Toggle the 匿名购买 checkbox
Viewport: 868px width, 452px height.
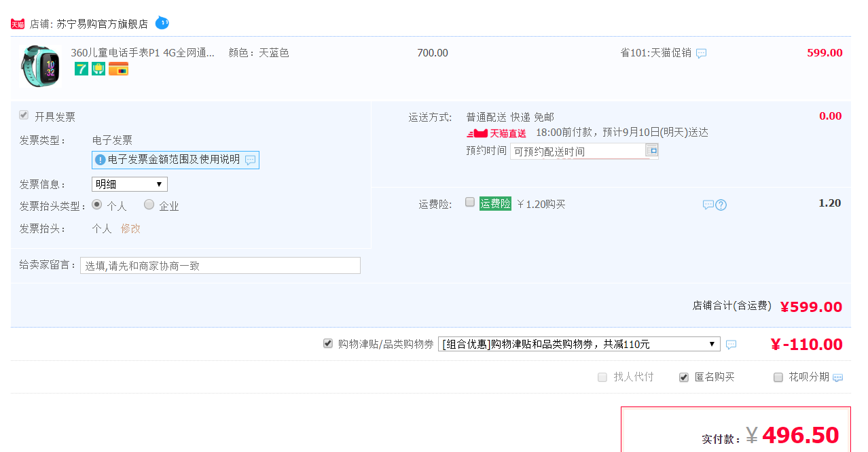coord(684,377)
